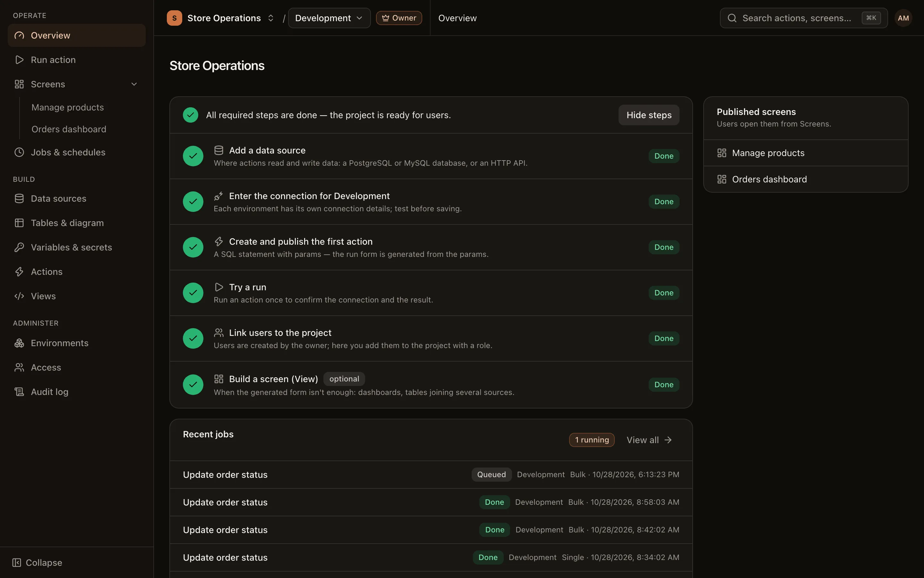This screenshot has height=578, width=924.
Task: Open the Single job from 8:34:02 AM
Action: [431, 558]
